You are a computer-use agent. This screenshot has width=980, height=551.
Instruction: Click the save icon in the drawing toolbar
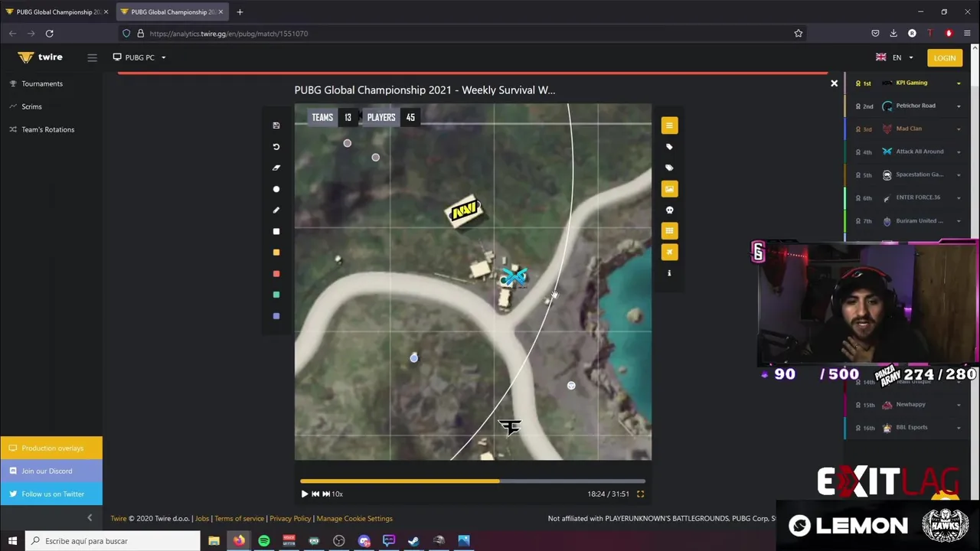click(276, 126)
